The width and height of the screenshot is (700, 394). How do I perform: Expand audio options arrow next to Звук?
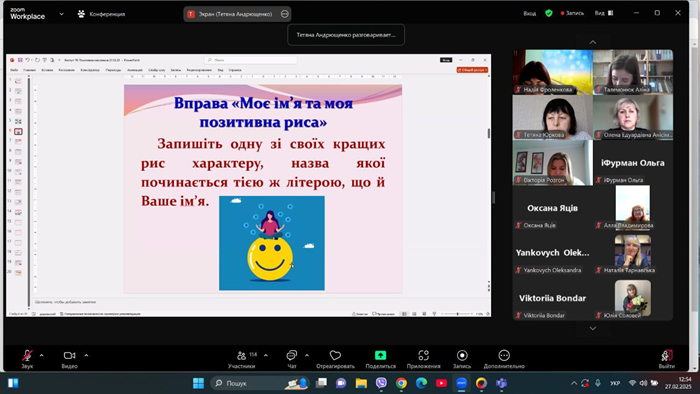pos(42,356)
